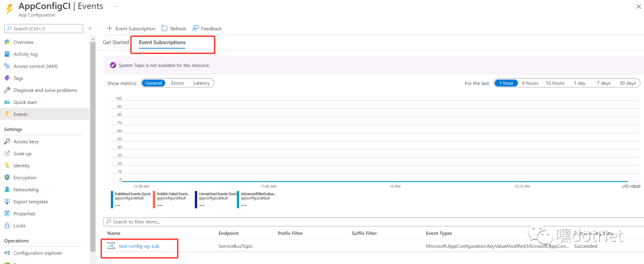Viewport: 644px width, 264px height.
Task: Click the Identity icon
Action: 7,165
